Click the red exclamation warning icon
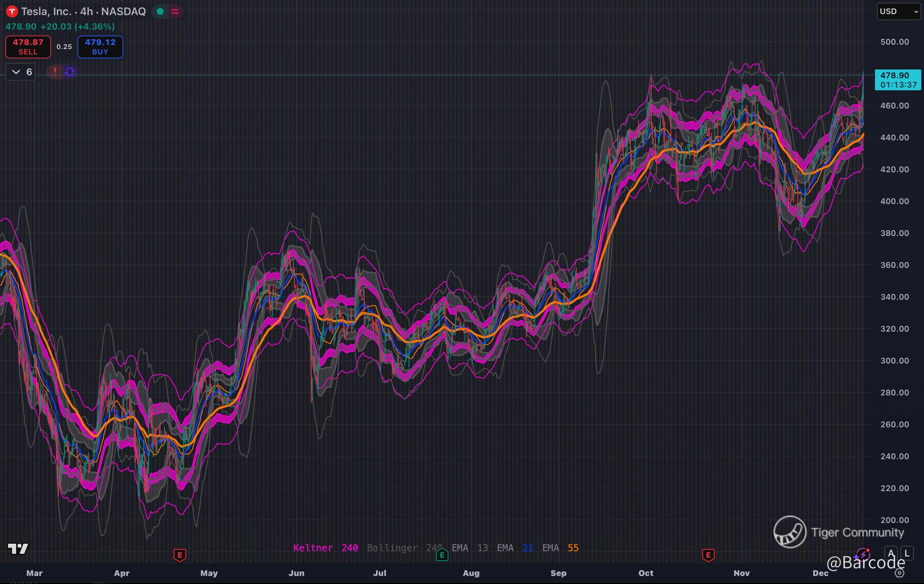The image size is (924, 584). point(55,71)
